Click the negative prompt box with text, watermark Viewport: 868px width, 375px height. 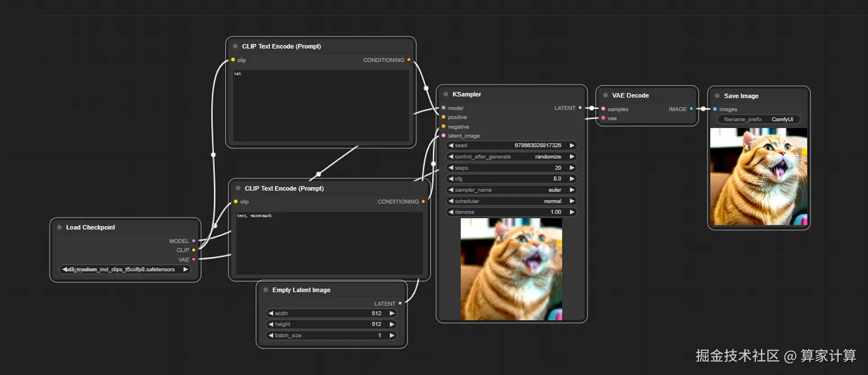pos(330,243)
